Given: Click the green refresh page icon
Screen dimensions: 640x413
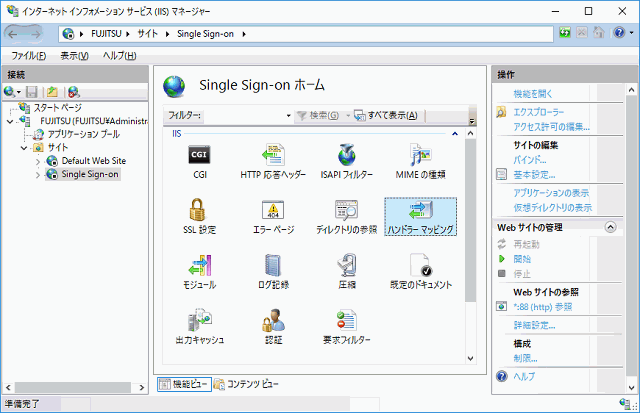Looking at the screenshot, I should (565, 33).
